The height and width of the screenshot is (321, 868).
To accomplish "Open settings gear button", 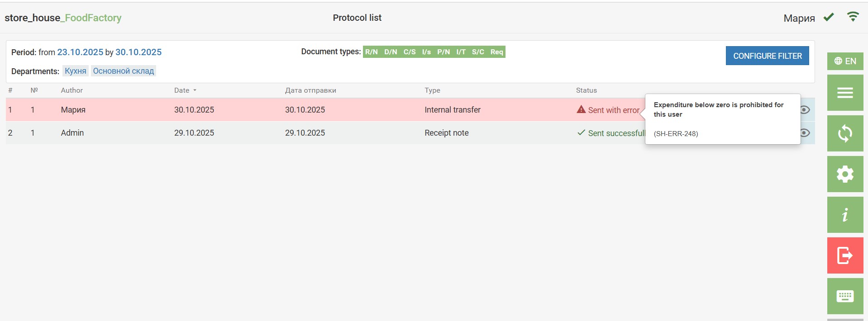I will 844,174.
